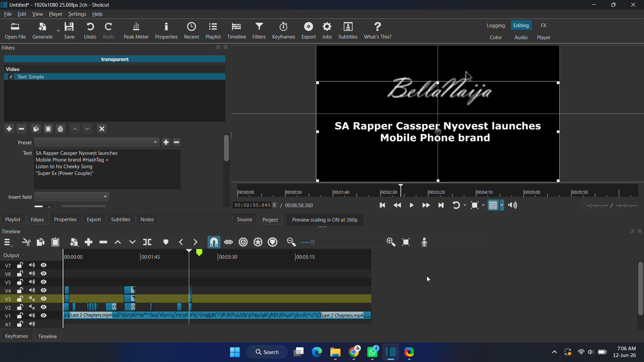The width and height of the screenshot is (644, 362).
Task: Open the Subtitles toolbar panel
Action: [348, 31]
